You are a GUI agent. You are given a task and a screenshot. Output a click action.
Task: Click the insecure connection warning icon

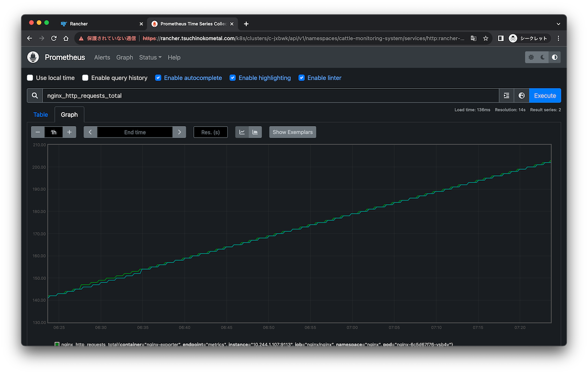81,38
